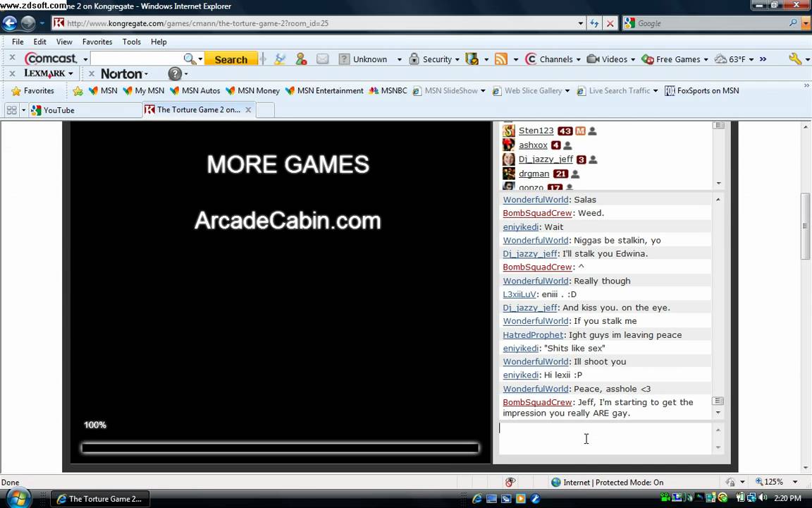Click the Comcast search text field
Viewport: 812px width, 508px height.
(137, 59)
